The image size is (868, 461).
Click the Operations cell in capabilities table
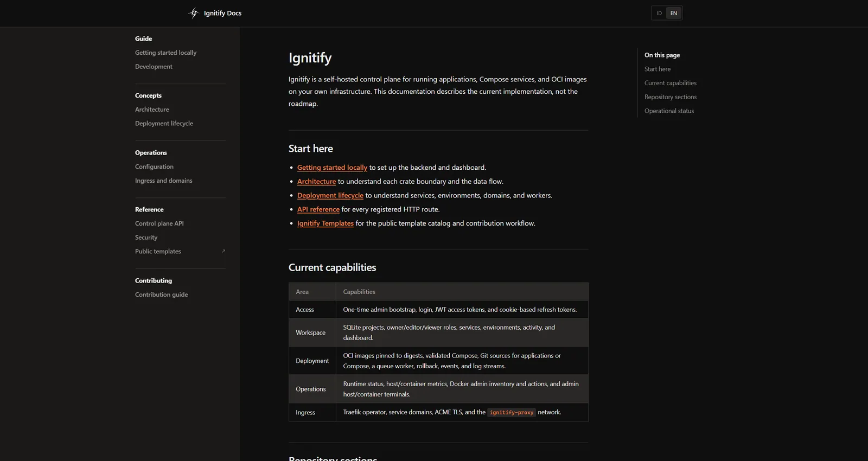pyautogui.click(x=312, y=389)
